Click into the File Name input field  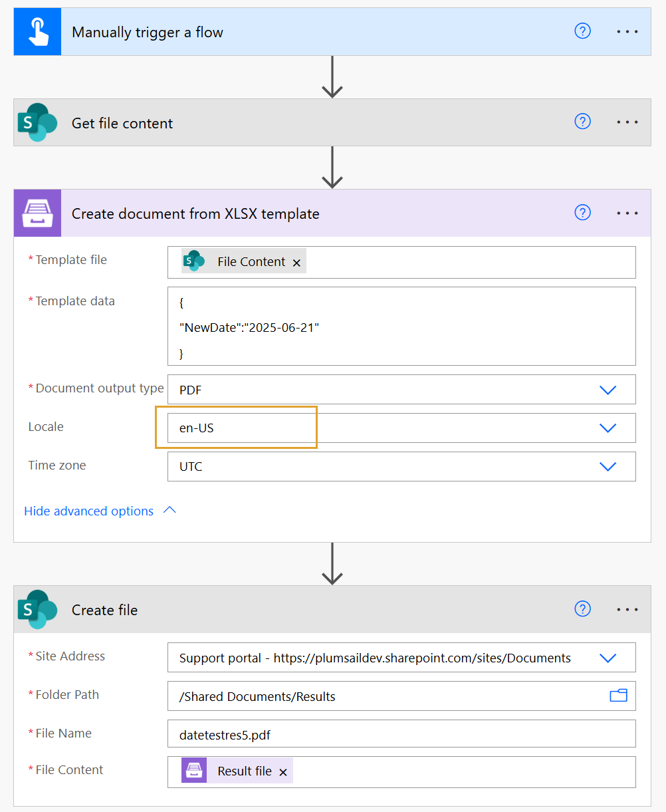pos(401,734)
